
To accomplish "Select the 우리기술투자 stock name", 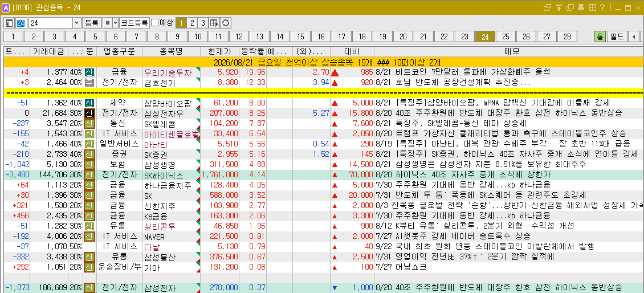I will pos(168,73).
